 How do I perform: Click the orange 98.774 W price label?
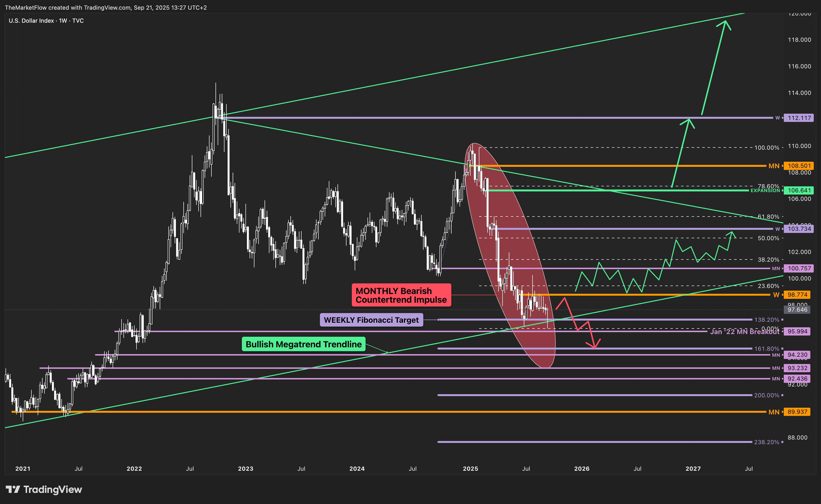pos(797,295)
